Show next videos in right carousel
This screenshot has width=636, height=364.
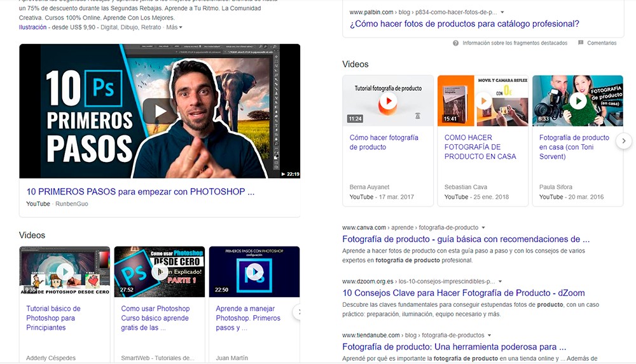[x=624, y=141]
